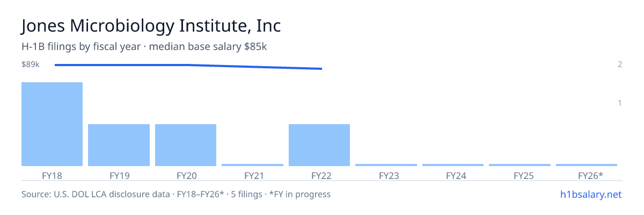
Task: Click the FY26* axis label
Action: pos(590,176)
